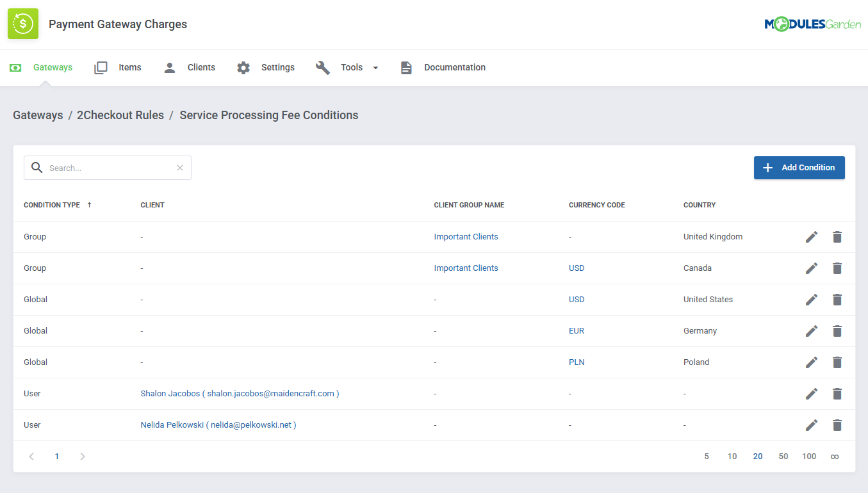Click the Settings gear icon

(243, 67)
